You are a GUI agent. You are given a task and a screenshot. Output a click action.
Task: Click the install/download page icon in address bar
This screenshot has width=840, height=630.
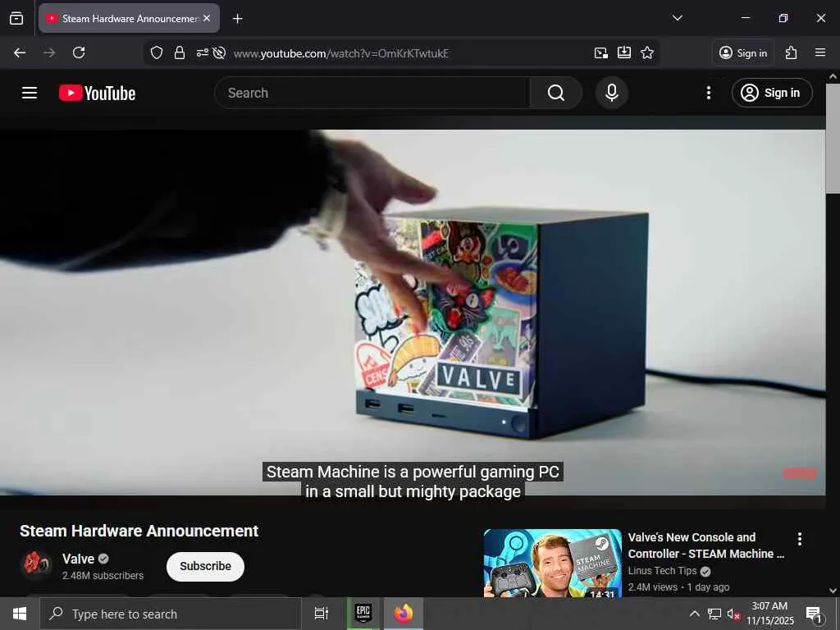click(624, 52)
